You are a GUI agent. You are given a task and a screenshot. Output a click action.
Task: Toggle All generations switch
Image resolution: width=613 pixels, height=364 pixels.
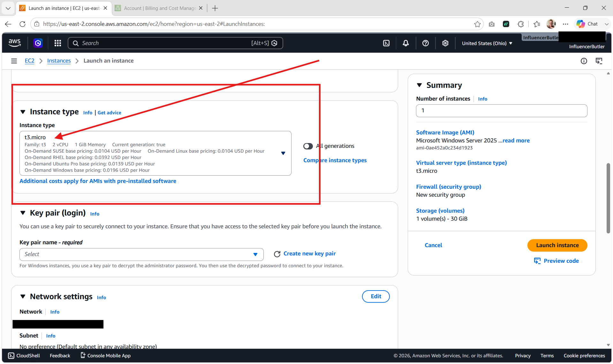pyautogui.click(x=308, y=146)
